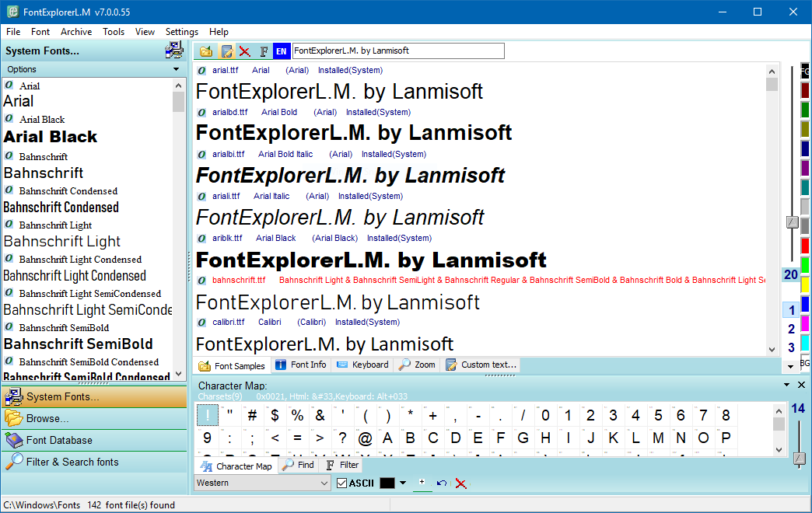Click dropdown arrow below size preset 3
Viewport: 812px width, 513px height.
pyautogui.click(x=790, y=367)
